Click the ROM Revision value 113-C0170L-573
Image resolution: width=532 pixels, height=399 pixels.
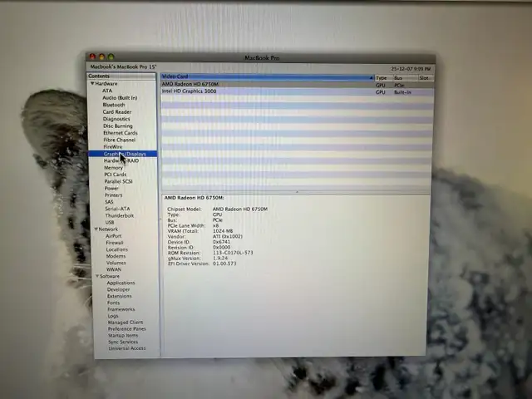(x=233, y=253)
